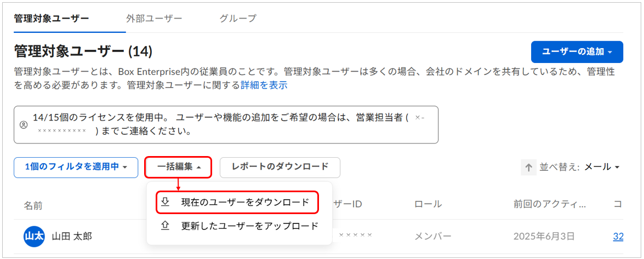Choose 更新したユーザーをアップロード from the menu
The width and height of the screenshot is (644, 259).
[249, 226]
